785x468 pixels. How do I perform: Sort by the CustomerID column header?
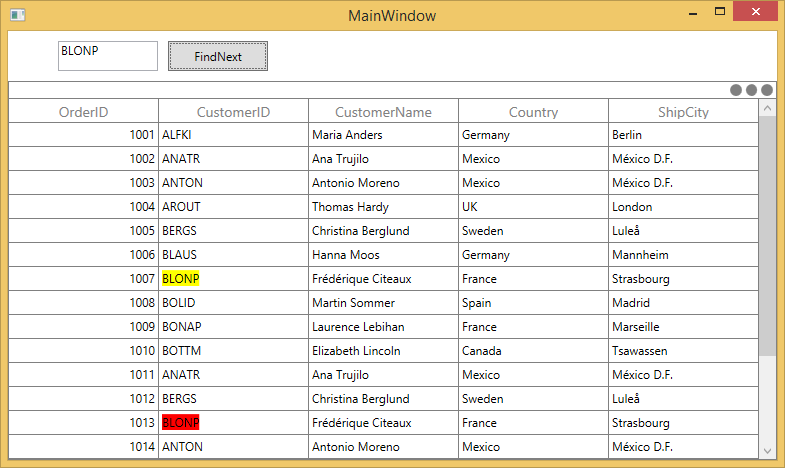[233, 111]
